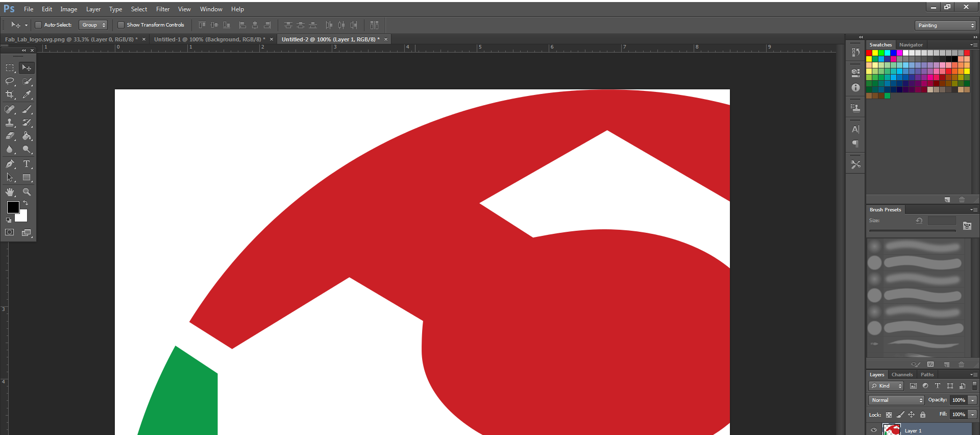Select the Eraser tool
Screen dimensions: 980x435
(10, 136)
